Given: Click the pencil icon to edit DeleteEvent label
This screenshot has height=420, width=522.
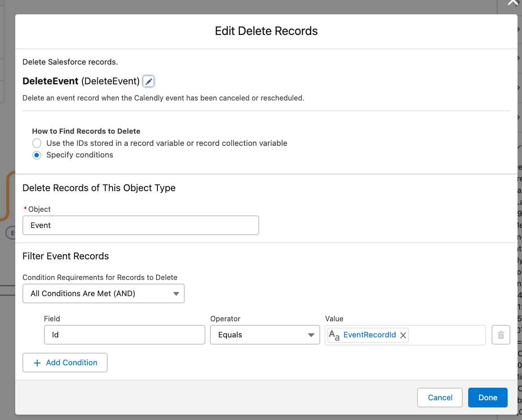Looking at the screenshot, I should pyautogui.click(x=149, y=81).
